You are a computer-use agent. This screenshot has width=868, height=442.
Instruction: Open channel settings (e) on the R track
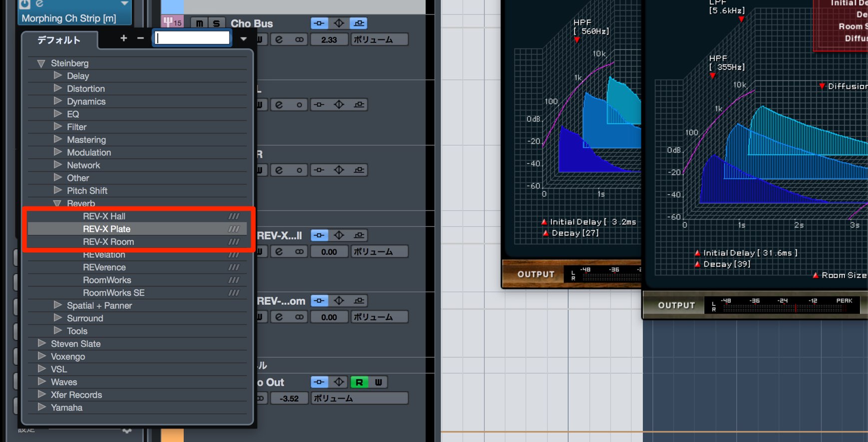279,170
